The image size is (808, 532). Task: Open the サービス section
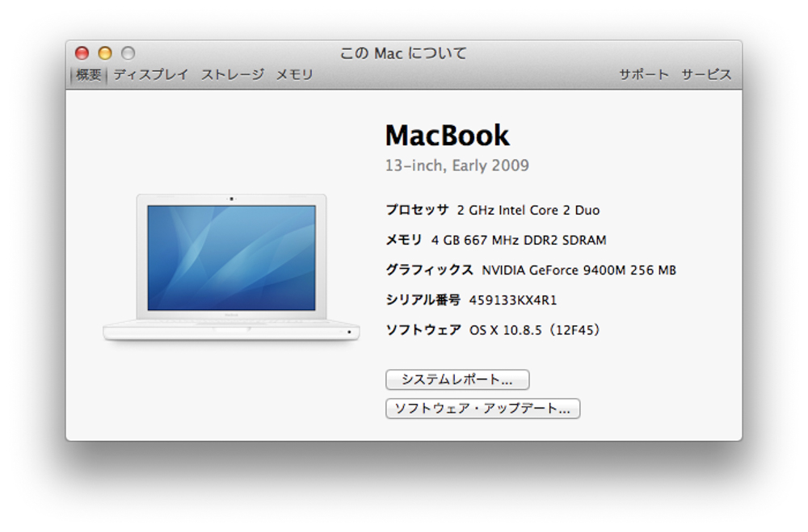pyautogui.click(x=706, y=75)
